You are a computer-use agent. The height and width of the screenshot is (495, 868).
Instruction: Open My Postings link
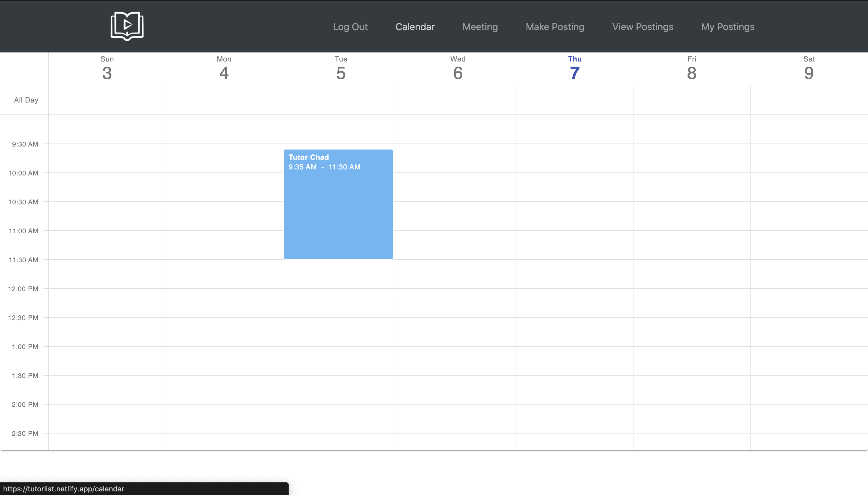coord(727,27)
